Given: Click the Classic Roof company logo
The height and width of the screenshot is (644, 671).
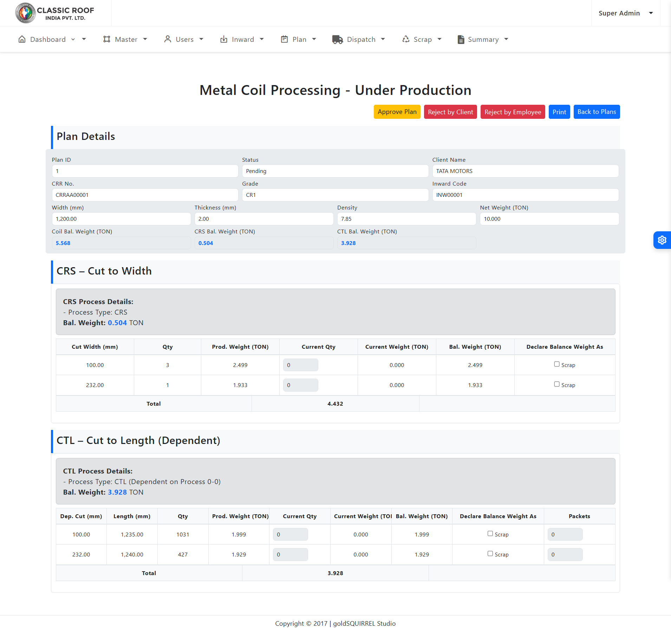Looking at the screenshot, I should coord(54,13).
